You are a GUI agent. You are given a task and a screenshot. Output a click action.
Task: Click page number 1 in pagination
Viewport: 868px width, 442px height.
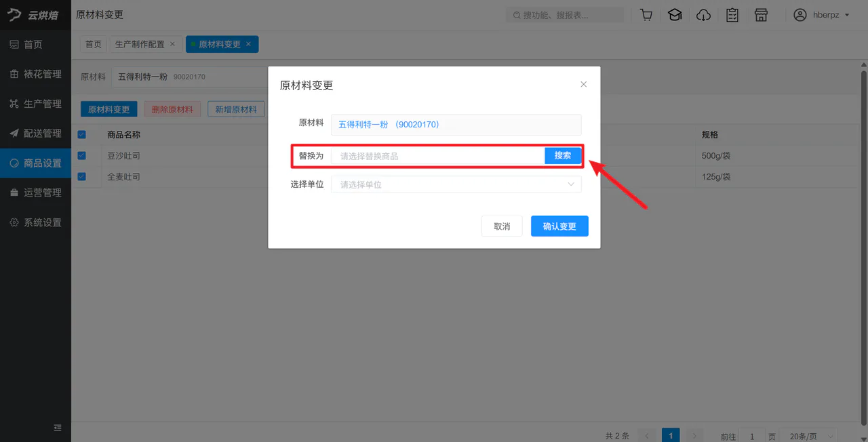tap(671, 436)
